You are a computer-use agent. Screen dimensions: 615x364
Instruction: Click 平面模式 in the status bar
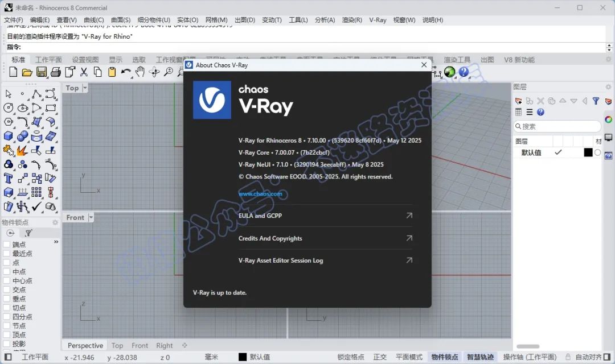[x=409, y=357]
